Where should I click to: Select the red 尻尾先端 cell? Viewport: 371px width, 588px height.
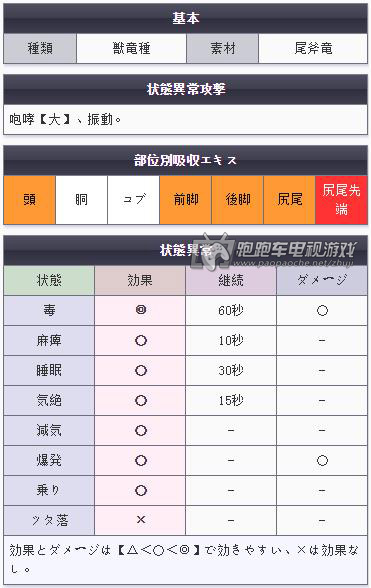[341, 200]
